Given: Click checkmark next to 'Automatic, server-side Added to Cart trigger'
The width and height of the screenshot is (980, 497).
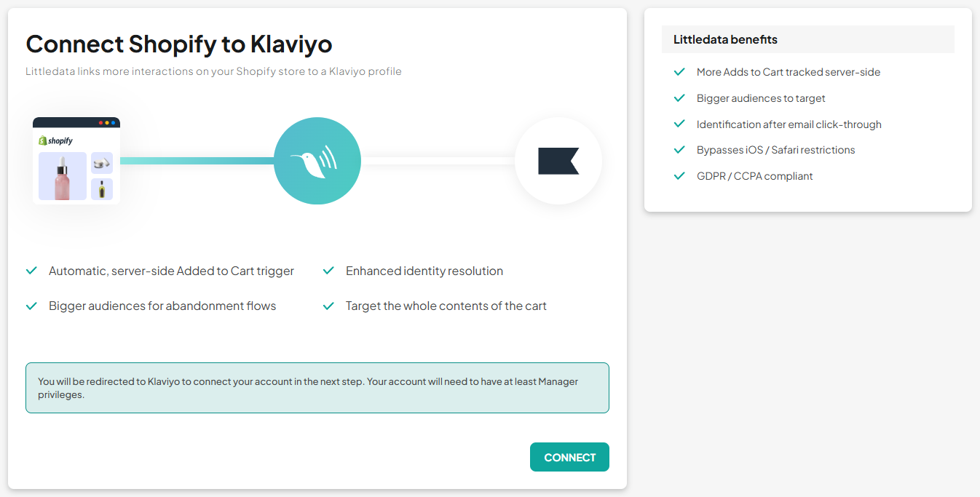Looking at the screenshot, I should pos(31,271).
